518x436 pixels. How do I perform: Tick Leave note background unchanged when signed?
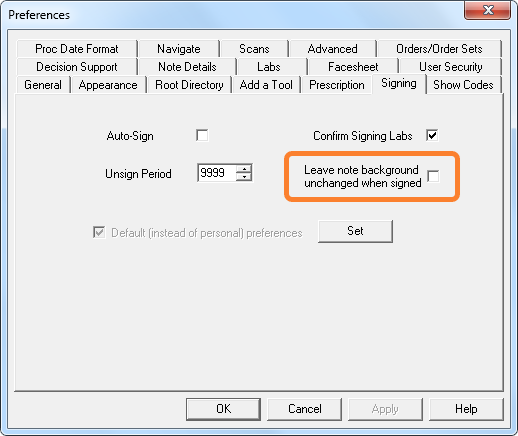(x=433, y=176)
